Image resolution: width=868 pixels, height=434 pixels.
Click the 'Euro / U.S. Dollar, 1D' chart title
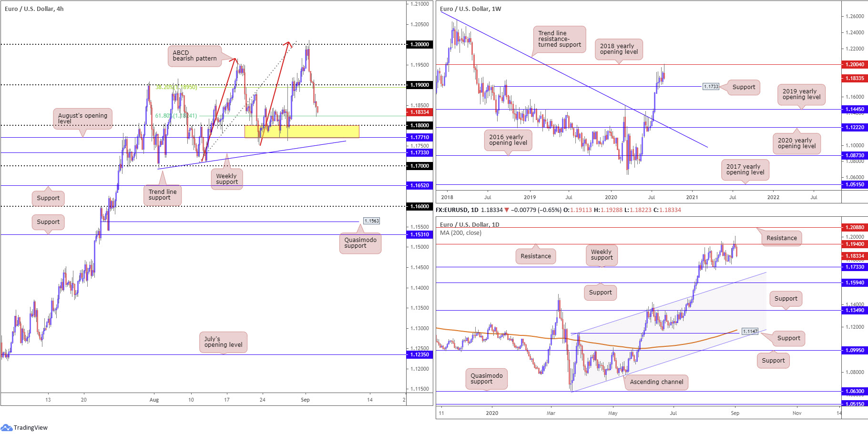click(470, 224)
